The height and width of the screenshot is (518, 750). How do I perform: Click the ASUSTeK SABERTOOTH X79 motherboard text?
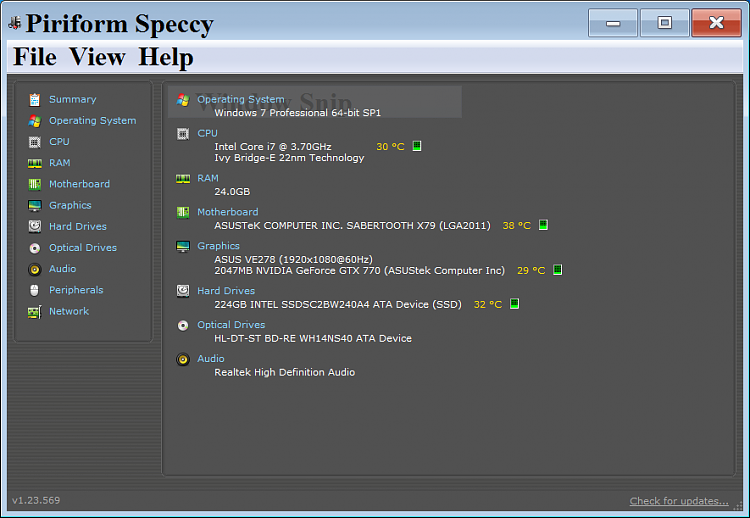[353, 226]
